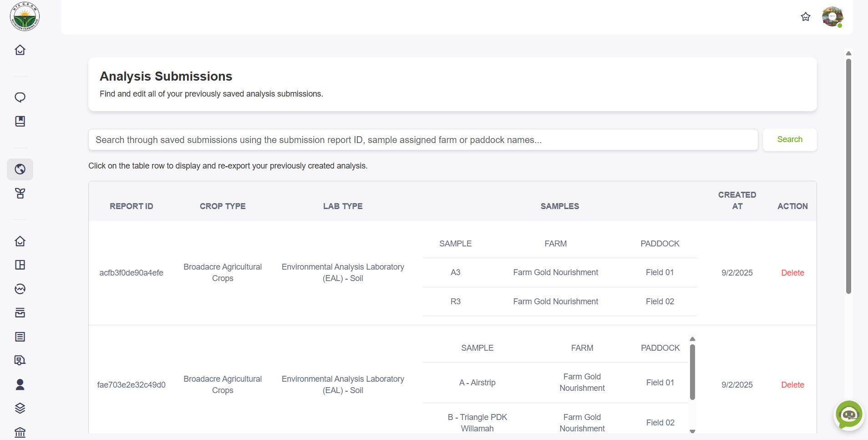Image resolution: width=868 pixels, height=440 pixels.
Task: Open the chat messages sidebar icon
Action: click(20, 97)
